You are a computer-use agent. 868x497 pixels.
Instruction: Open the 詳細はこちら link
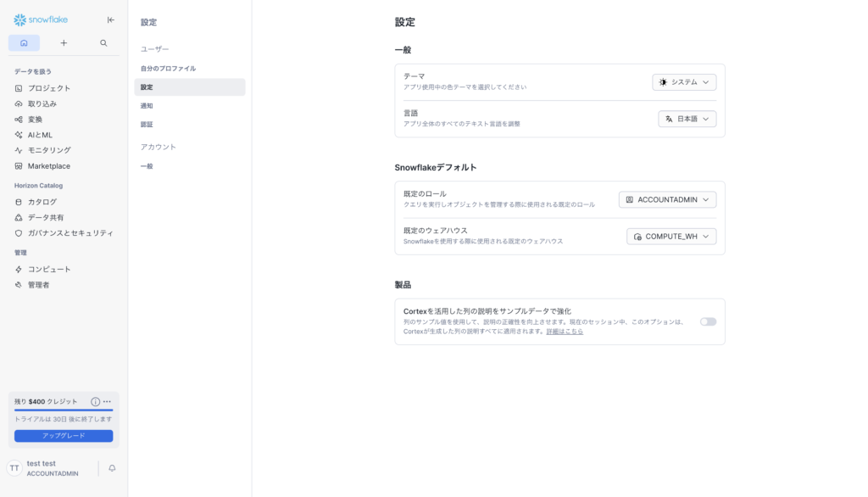(565, 332)
